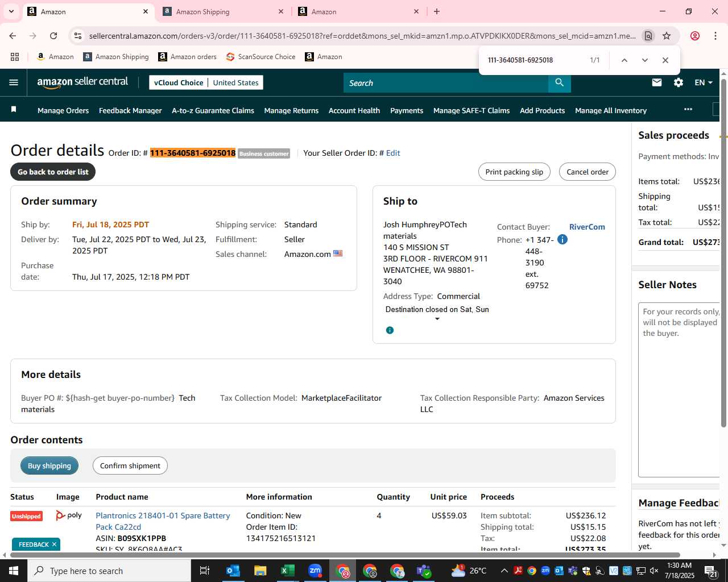Close the find-in-page bar
The width and height of the screenshot is (728, 582).
coord(665,60)
